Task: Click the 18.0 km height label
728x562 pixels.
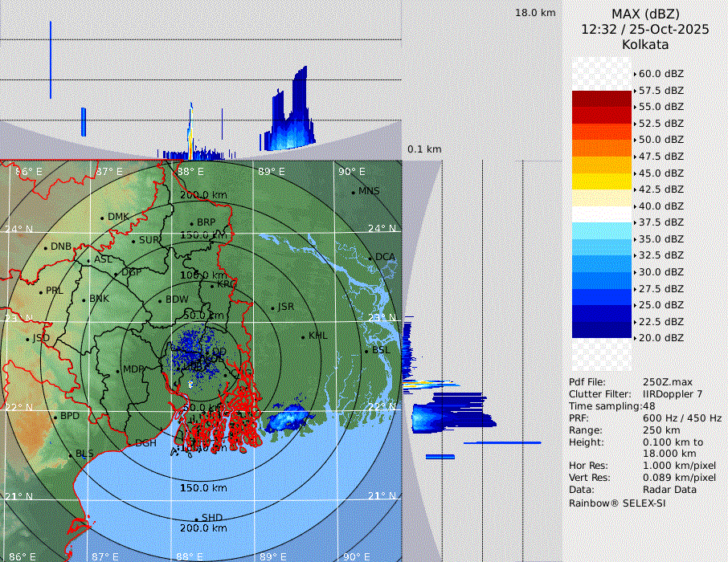Action: tap(535, 13)
